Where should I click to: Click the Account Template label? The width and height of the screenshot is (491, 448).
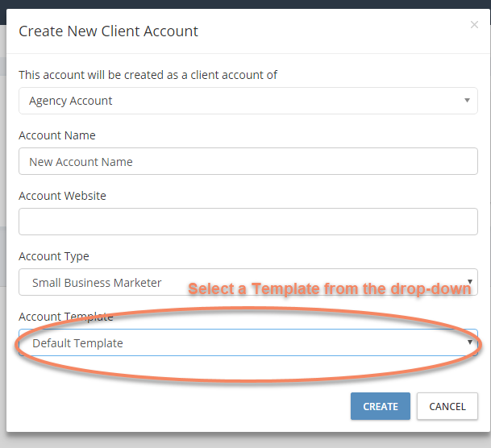pyautogui.click(x=66, y=317)
